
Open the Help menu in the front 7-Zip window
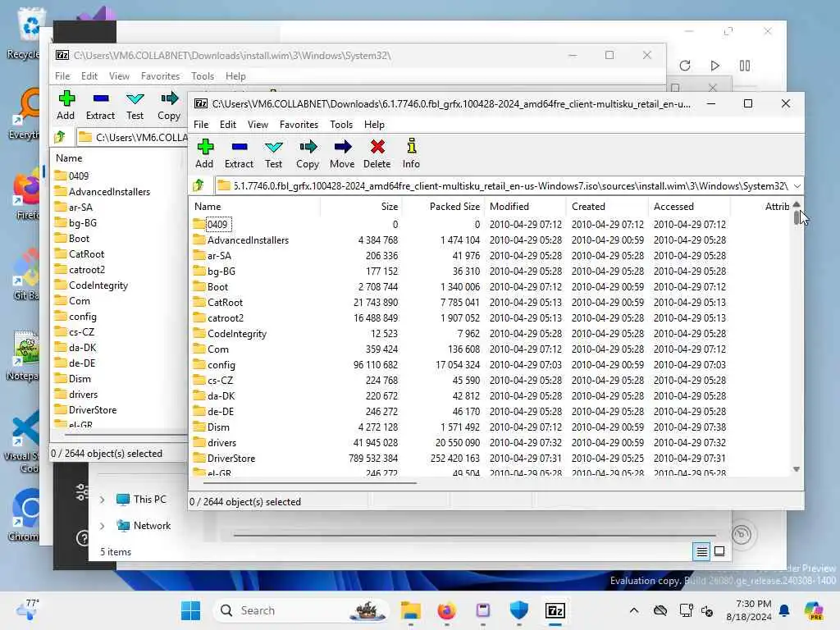coord(374,125)
